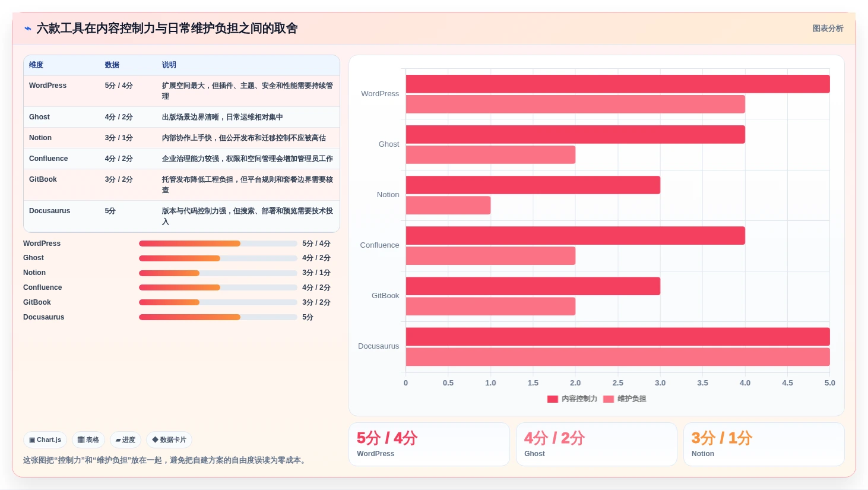Click the Confluence 内容控制力 chart bar

coord(575,236)
